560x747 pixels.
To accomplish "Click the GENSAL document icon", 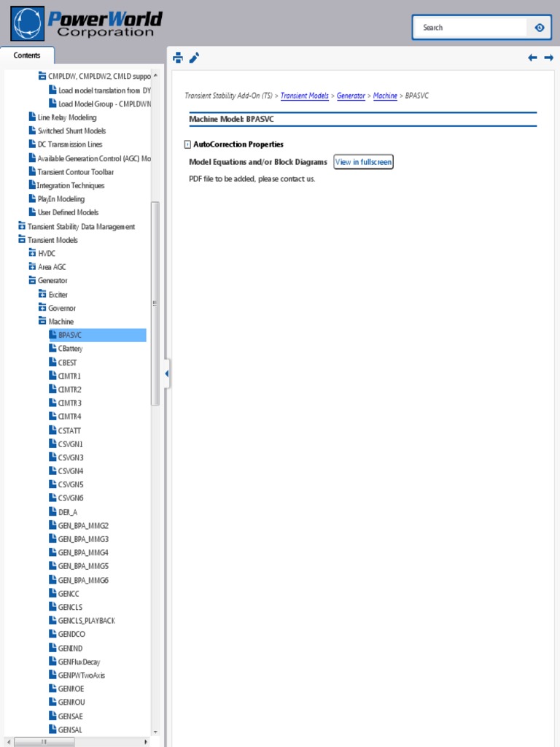I will point(52,729).
